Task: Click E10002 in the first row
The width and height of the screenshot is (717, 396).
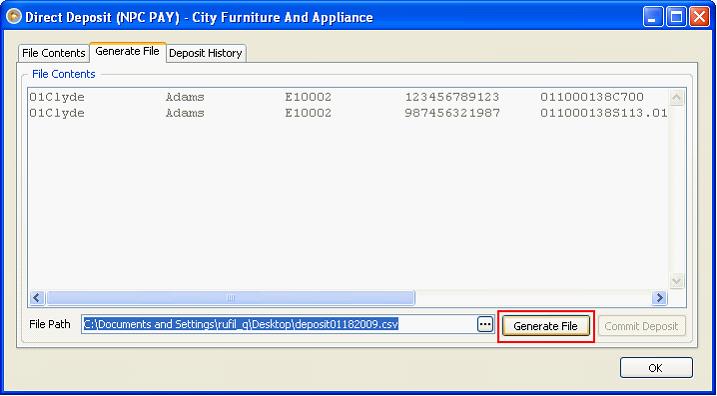Action: click(x=308, y=97)
